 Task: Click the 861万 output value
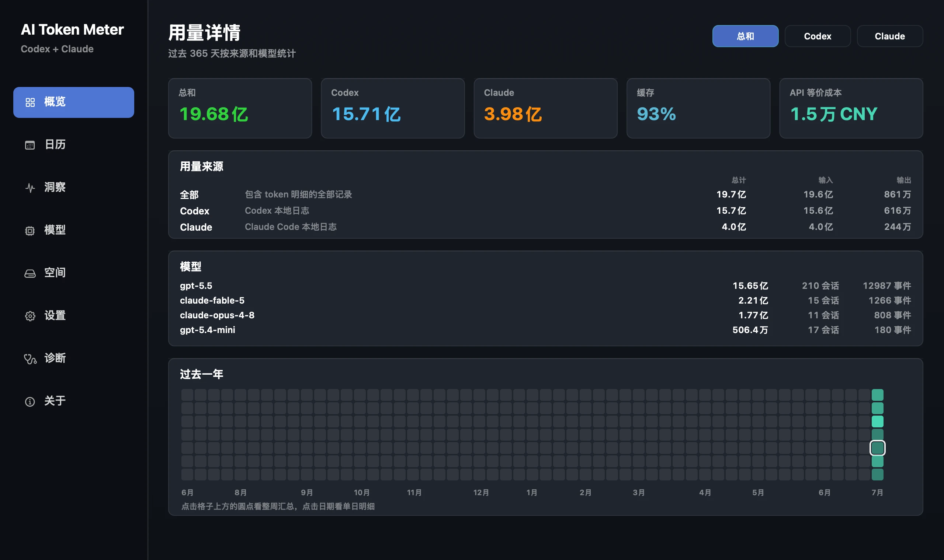898,194
